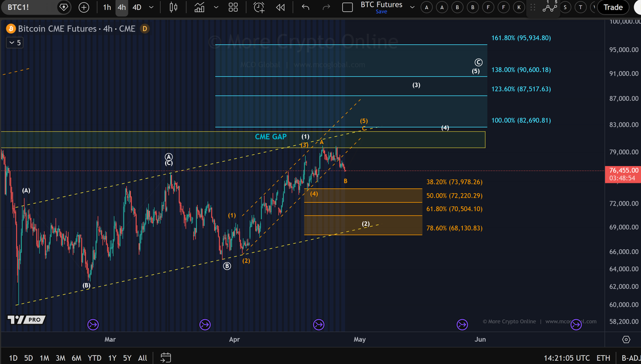
Task: Select the 4D timeframe
Action: pyautogui.click(x=137, y=7)
